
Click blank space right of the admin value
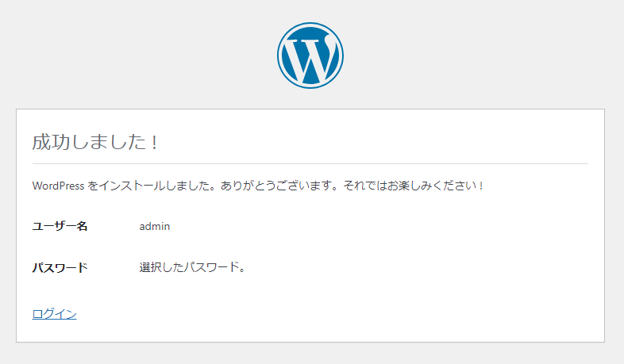coord(357,226)
